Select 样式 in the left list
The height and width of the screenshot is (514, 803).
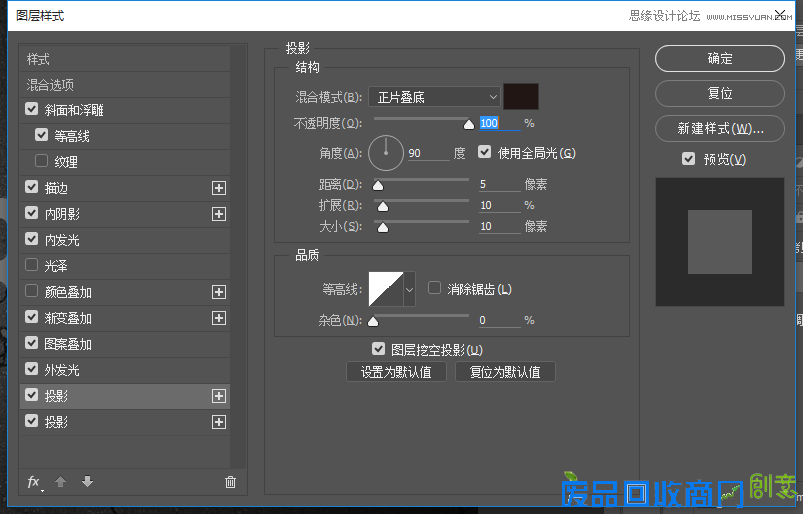125,59
